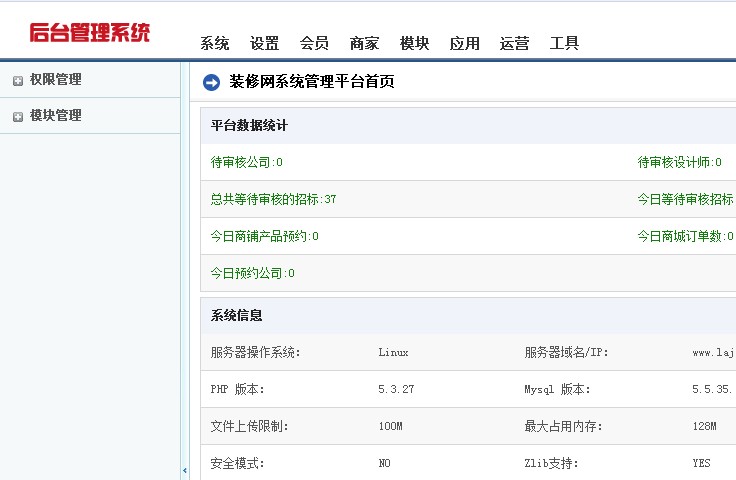Open the 运营 menu
The width and height of the screenshot is (736, 480).
coord(515,43)
